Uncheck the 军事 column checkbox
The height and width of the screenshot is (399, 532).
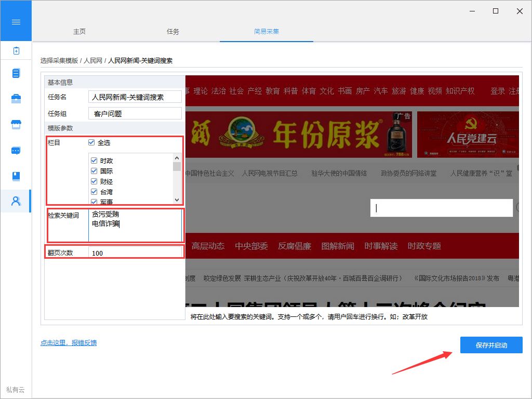pos(94,202)
